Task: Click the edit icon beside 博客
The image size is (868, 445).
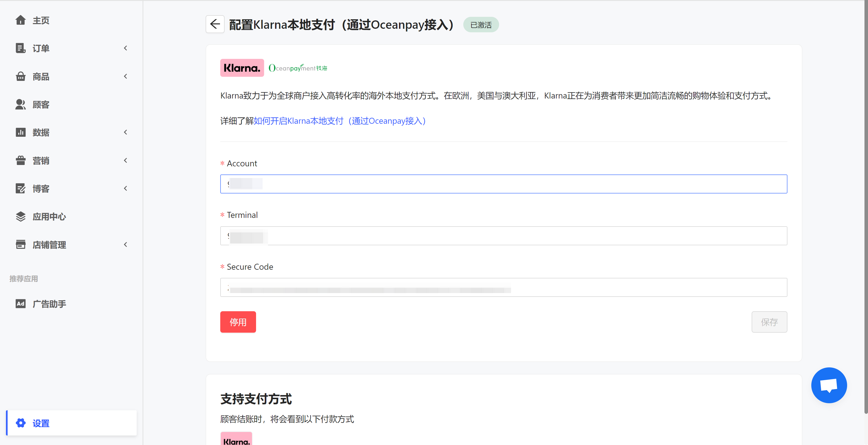Action: (21, 189)
